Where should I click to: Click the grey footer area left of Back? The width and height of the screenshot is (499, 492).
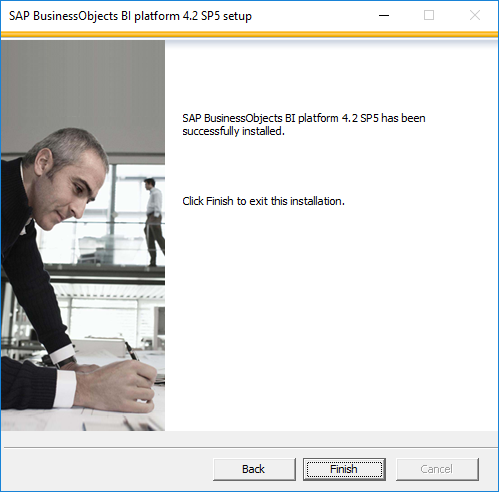click(107, 469)
